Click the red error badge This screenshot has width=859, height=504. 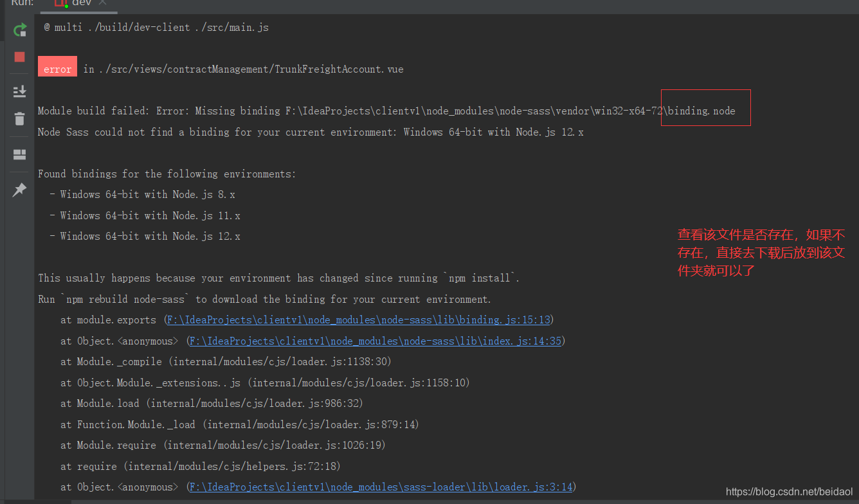(x=57, y=66)
